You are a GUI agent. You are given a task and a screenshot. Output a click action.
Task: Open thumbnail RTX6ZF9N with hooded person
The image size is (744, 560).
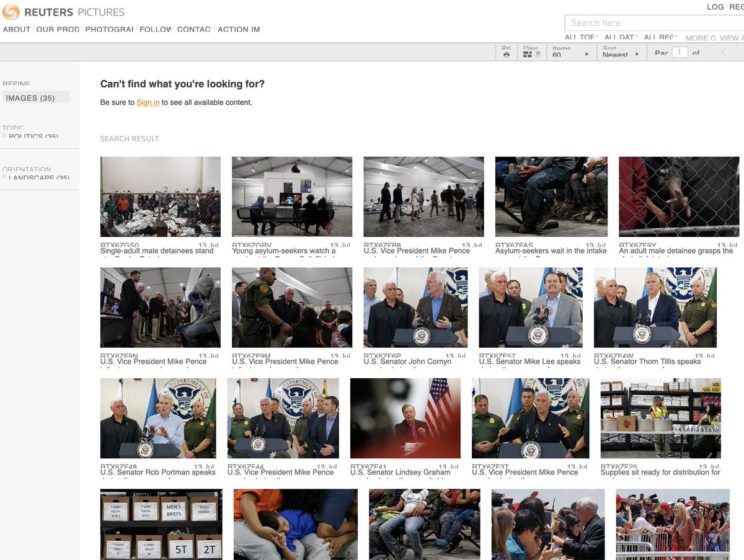pyautogui.click(x=161, y=308)
